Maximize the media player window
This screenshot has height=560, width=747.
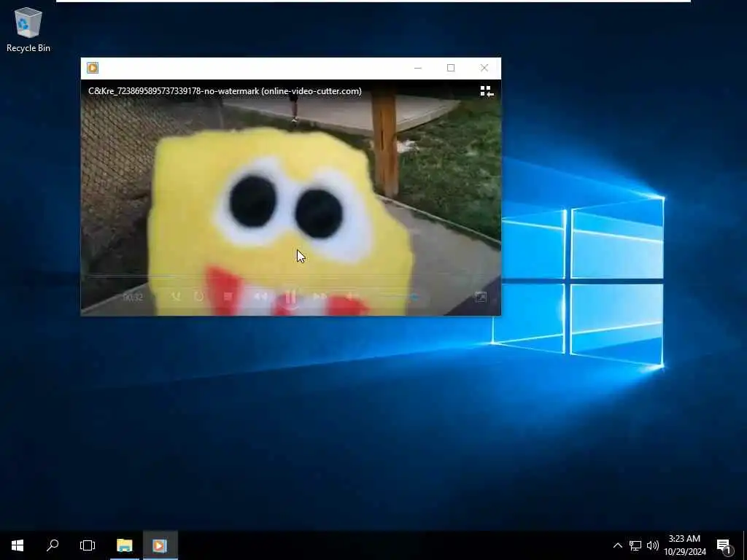tap(451, 68)
